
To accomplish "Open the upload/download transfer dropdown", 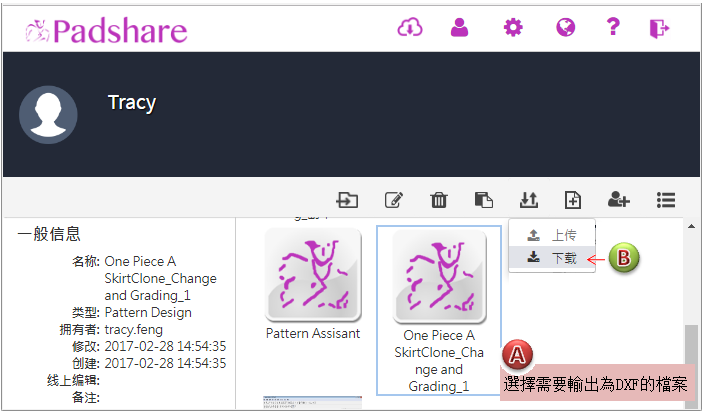I will 529,200.
